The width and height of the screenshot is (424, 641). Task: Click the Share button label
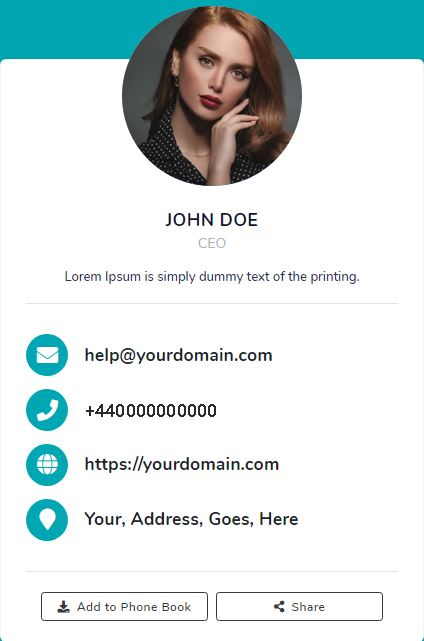tap(308, 607)
